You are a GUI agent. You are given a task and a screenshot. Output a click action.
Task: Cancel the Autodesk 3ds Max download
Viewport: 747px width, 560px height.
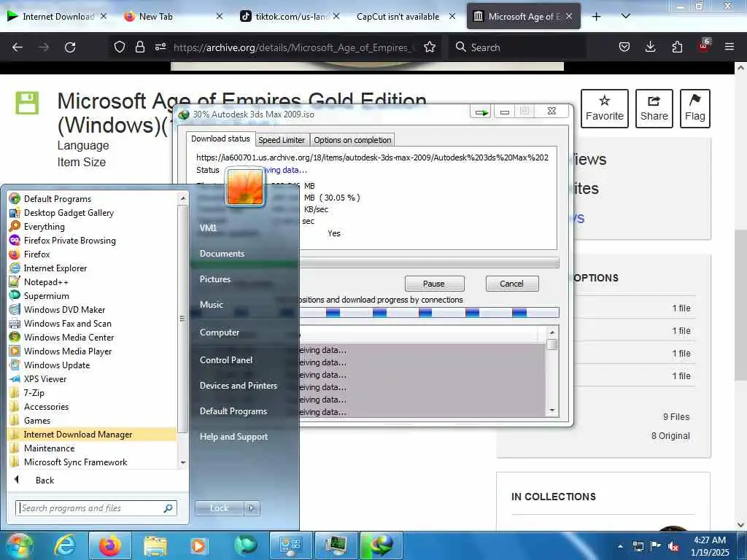click(511, 284)
